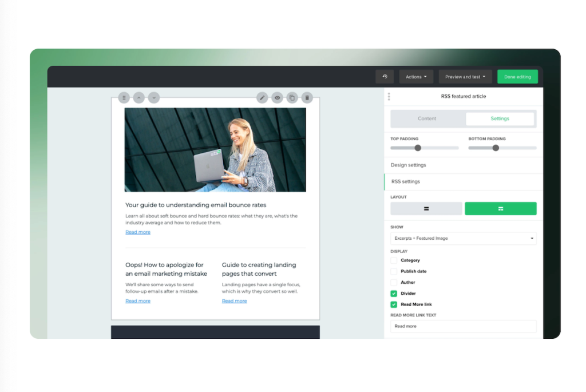
Task: Click Read more under landing pages article
Action: click(234, 301)
